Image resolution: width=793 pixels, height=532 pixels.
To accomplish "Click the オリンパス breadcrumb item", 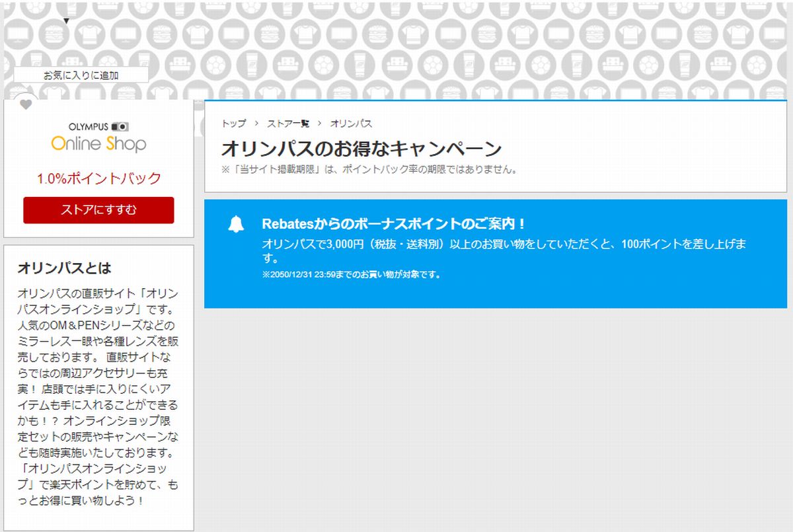I will pyautogui.click(x=351, y=124).
